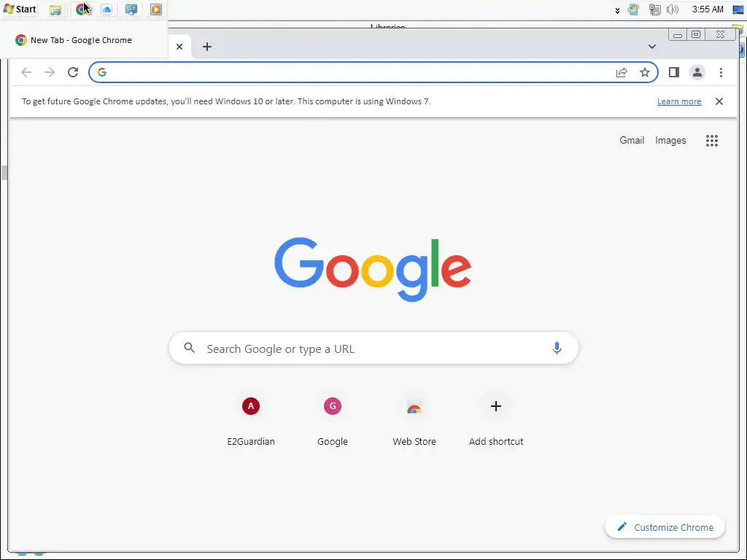This screenshot has height=560, width=747.
Task: Show hidden system tray icons
Action: click(x=617, y=10)
